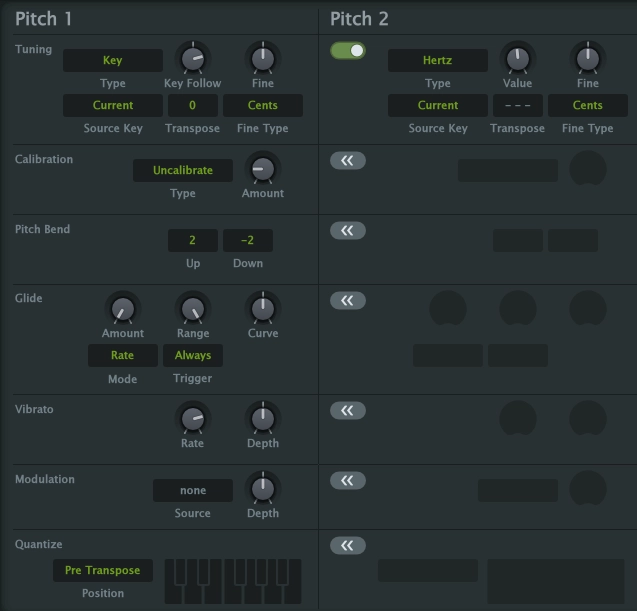This screenshot has height=611, width=637.
Task: Open the Modulation Source dropdown showing none
Action: (x=193, y=491)
